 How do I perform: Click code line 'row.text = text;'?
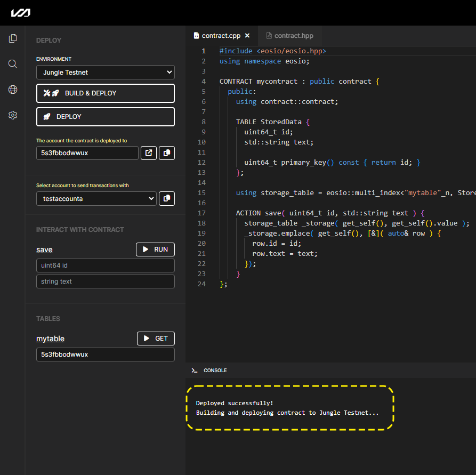[x=285, y=254]
